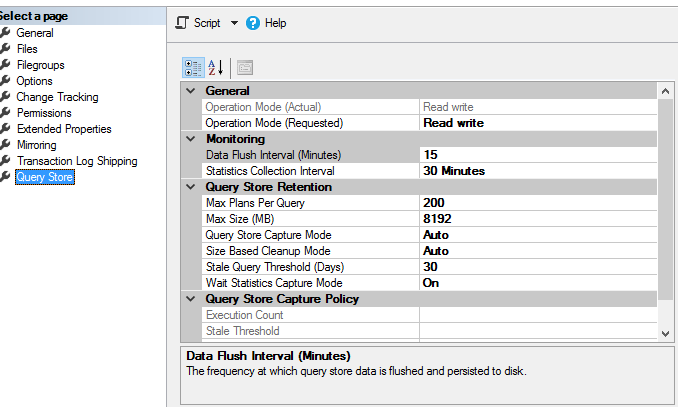678x408 pixels.
Task: Switch property grid to Categorized view
Action: pos(193,67)
